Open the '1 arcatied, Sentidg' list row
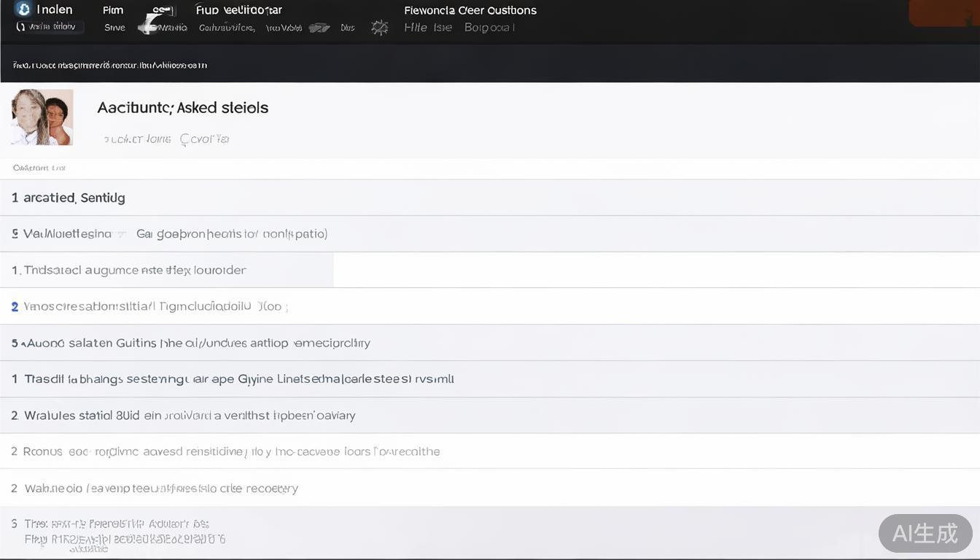The height and width of the screenshot is (560, 980). (69, 198)
